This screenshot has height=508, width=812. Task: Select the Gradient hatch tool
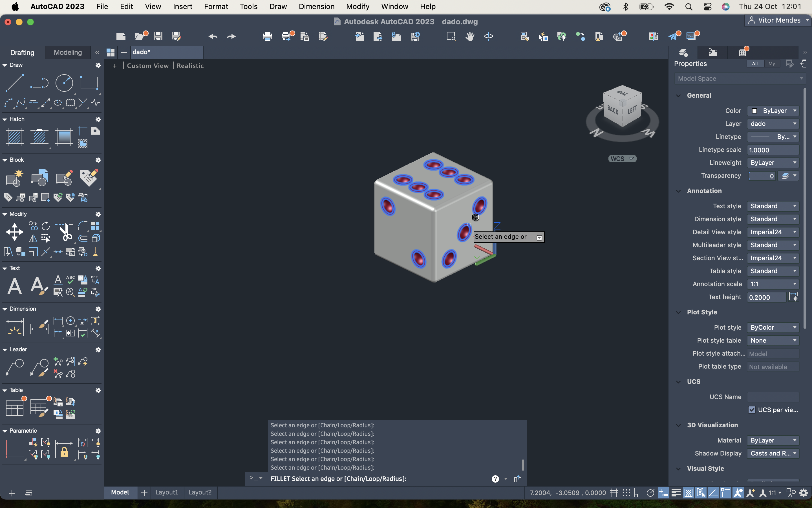pos(64,137)
